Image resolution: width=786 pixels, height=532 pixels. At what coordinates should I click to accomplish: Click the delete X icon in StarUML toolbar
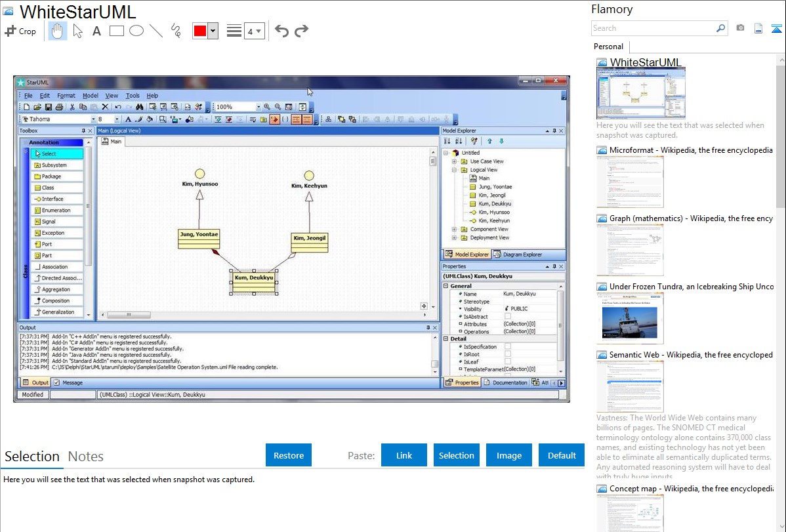point(105,107)
